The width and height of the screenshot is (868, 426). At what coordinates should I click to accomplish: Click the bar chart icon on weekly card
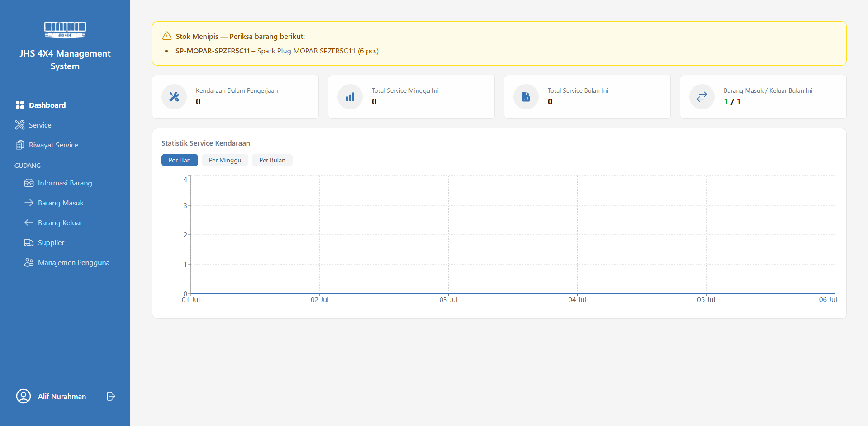[350, 97]
